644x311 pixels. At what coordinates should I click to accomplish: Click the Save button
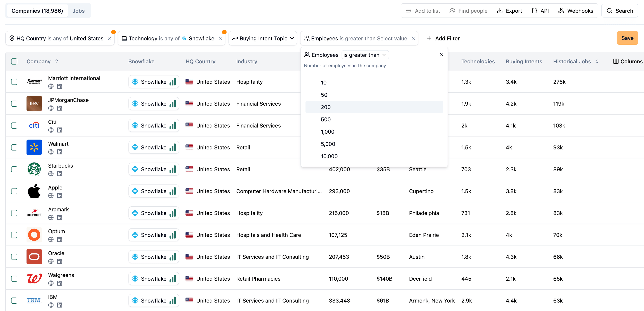point(627,38)
